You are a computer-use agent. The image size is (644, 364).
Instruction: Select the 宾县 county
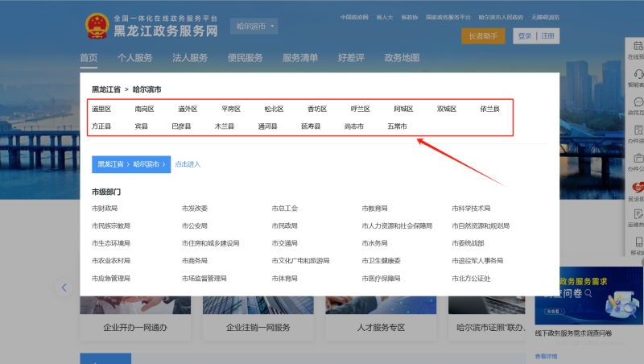[x=142, y=126]
